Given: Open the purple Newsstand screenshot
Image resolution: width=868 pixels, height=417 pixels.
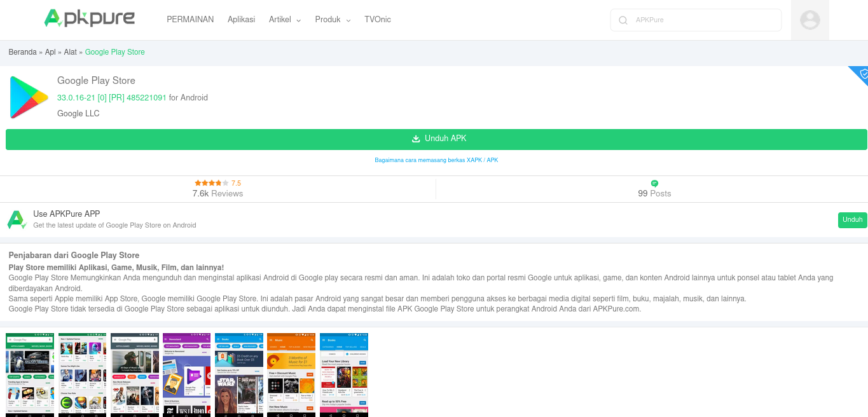Looking at the screenshot, I should click(x=187, y=375).
